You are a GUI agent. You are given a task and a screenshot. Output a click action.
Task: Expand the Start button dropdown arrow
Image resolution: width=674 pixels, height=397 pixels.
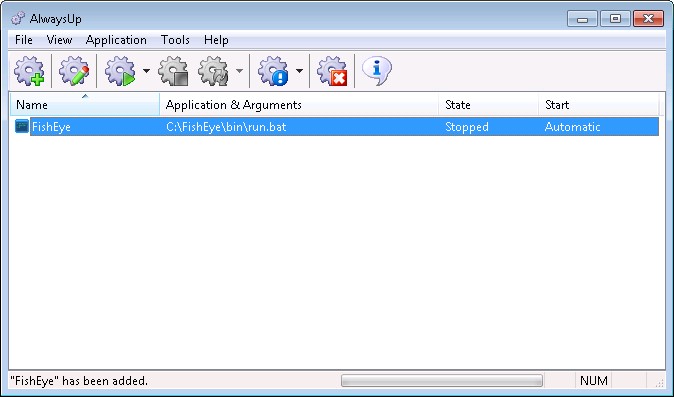pos(147,71)
